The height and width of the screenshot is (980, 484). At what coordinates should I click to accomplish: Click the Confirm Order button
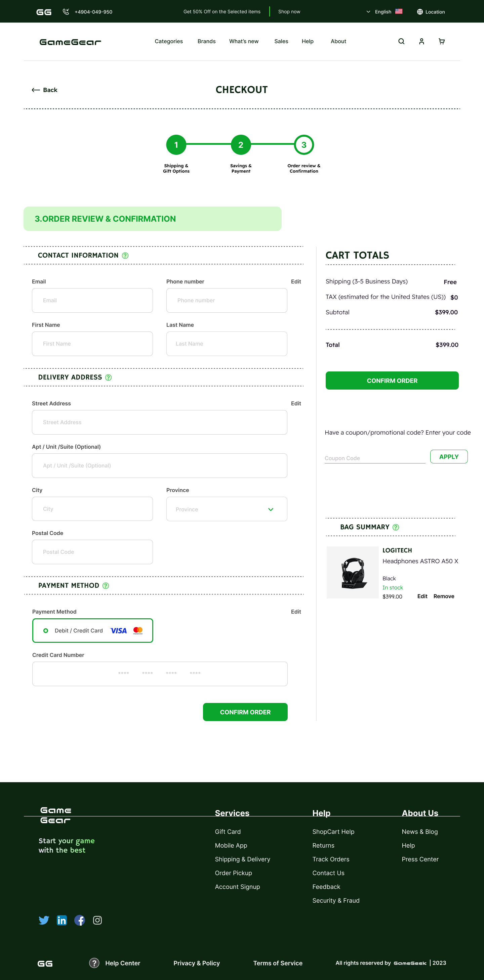[x=392, y=381]
